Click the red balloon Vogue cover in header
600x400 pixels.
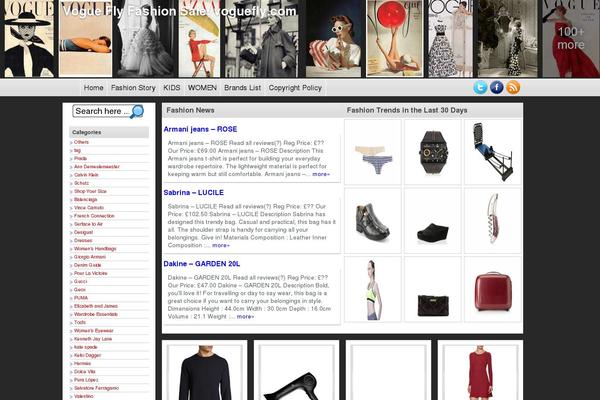point(395,39)
